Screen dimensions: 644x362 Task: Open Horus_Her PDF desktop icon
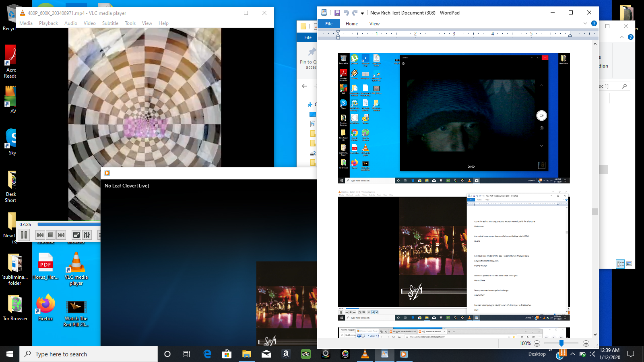click(45, 266)
